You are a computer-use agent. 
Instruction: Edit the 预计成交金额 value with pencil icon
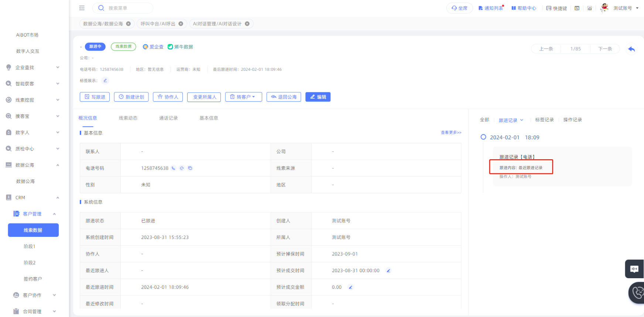350,287
